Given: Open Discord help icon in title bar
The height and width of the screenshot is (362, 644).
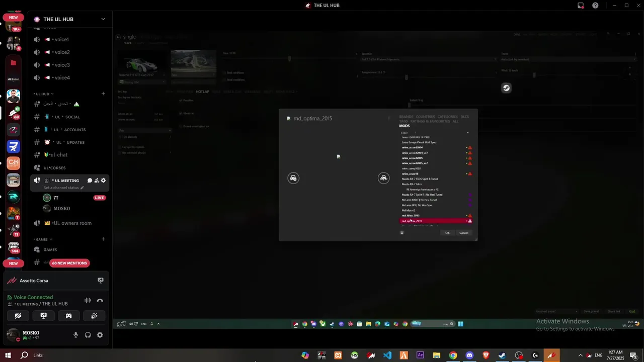Looking at the screenshot, I should [x=596, y=6].
